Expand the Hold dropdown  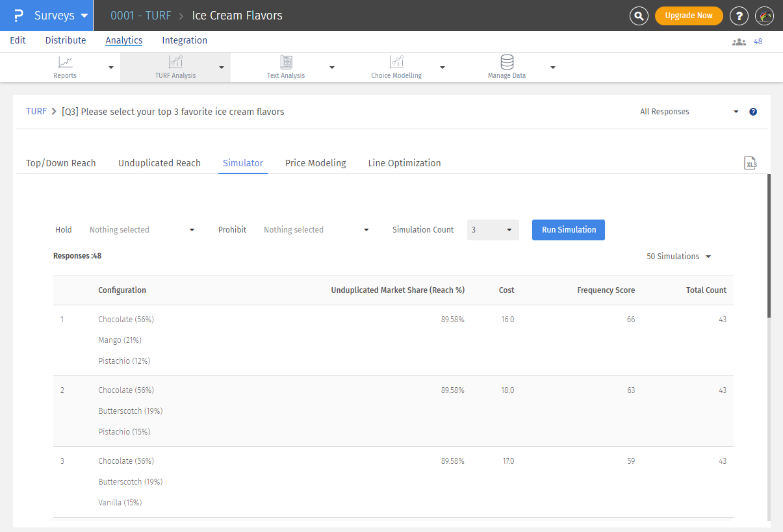coord(142,230)
